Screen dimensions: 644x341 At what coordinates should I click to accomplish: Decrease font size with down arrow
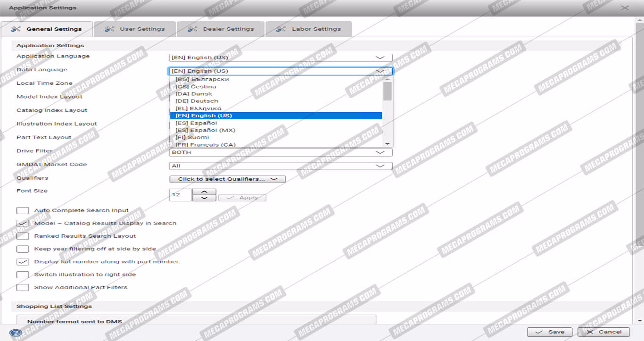[205, 198]
